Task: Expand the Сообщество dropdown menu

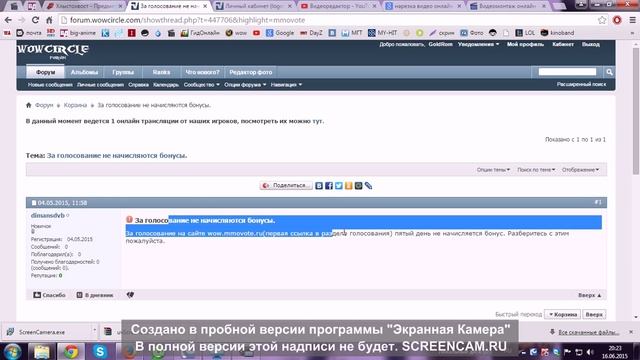Action: (x=202, y=85)
